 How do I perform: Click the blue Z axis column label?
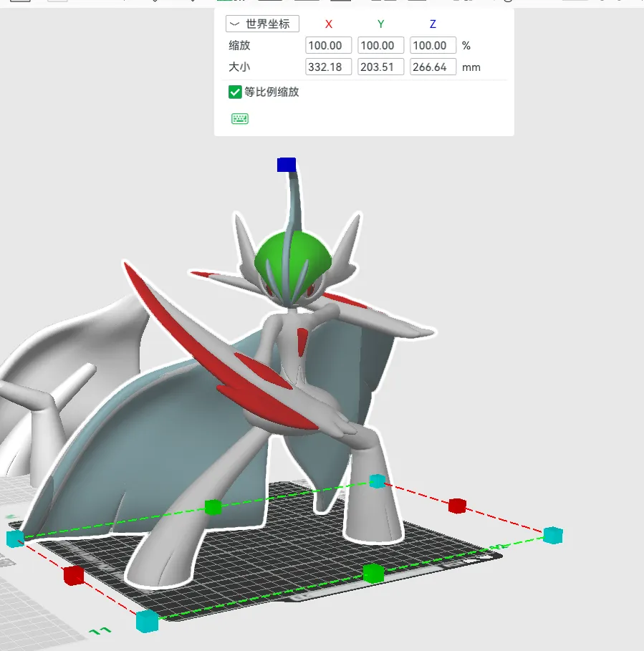click(x=433, y=24)
